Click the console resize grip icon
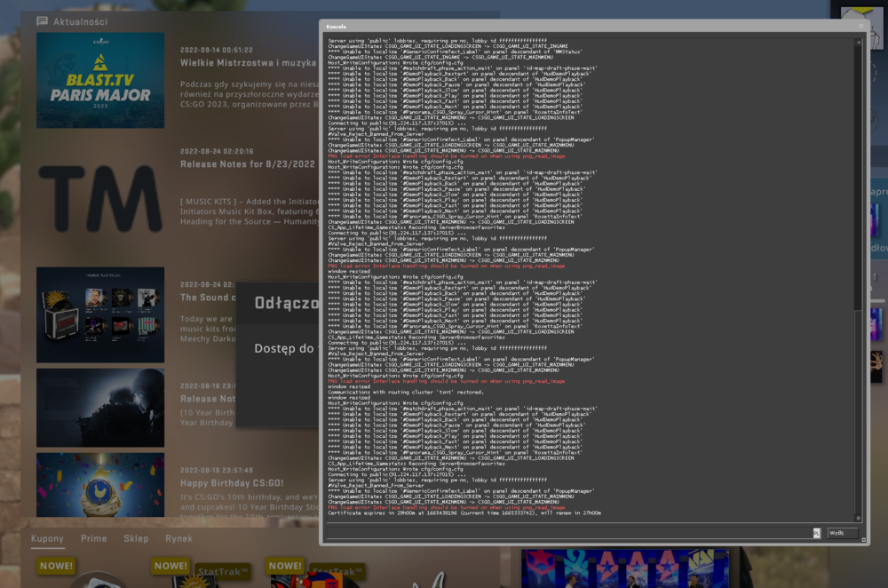The image size is (888, 588). click(x=864, y=540)
